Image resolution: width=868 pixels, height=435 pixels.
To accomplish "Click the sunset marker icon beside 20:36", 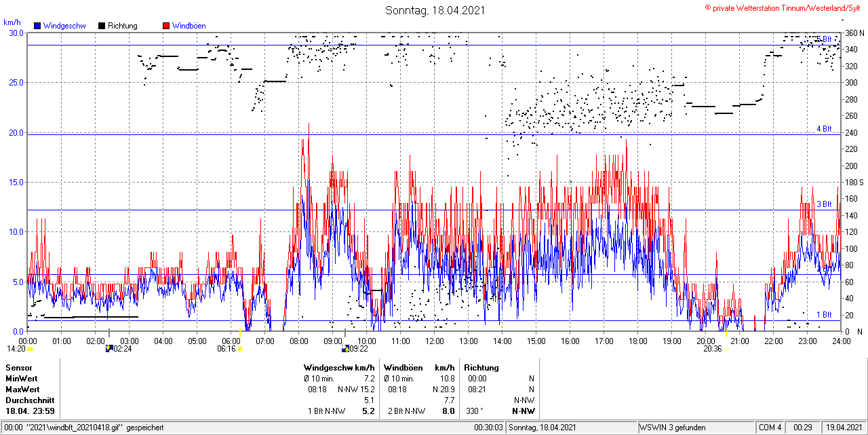I will [726, 349].
